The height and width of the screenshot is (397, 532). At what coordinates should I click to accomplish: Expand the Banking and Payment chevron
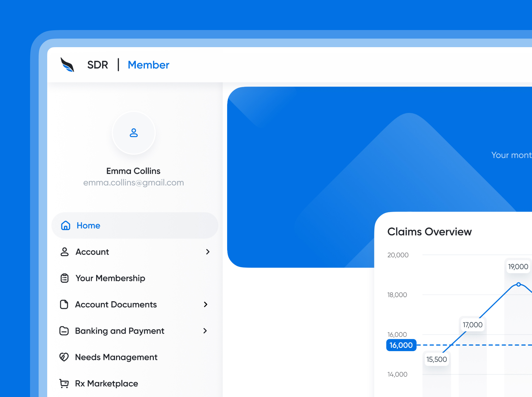205,331
